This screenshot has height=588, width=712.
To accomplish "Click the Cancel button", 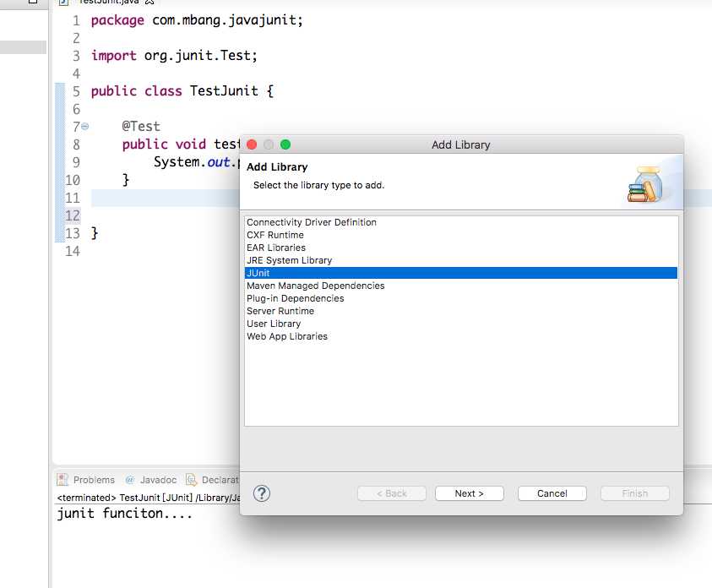I will (552, 493).
